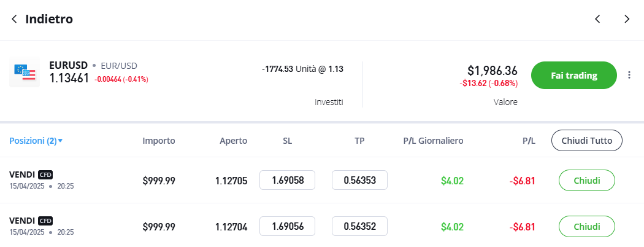
Task: Click the Indietro back link text
Action: tap(49, 19)
